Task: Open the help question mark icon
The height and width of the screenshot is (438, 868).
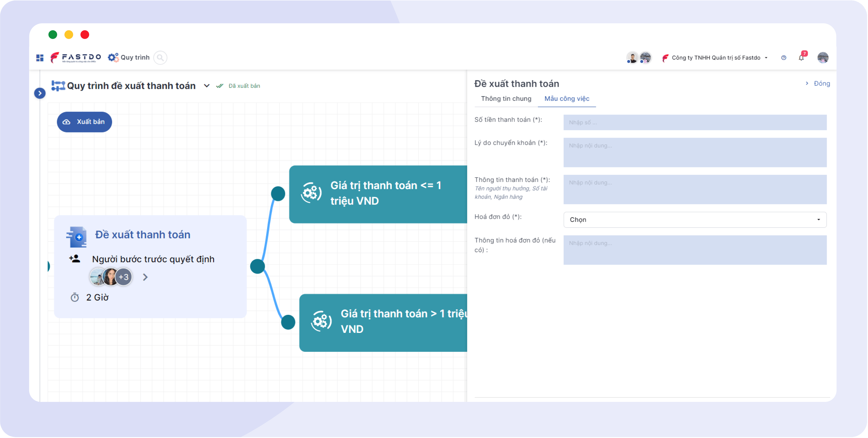Action: 784,58
